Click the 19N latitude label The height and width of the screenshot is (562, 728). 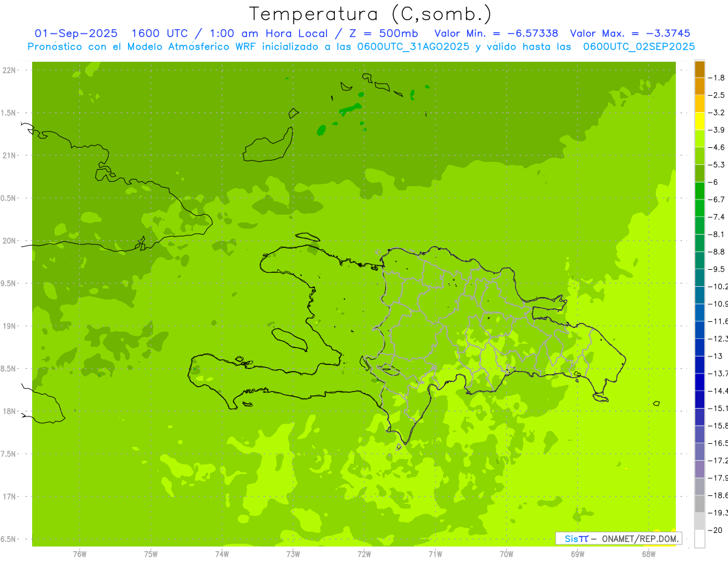(x=10, y=326)
